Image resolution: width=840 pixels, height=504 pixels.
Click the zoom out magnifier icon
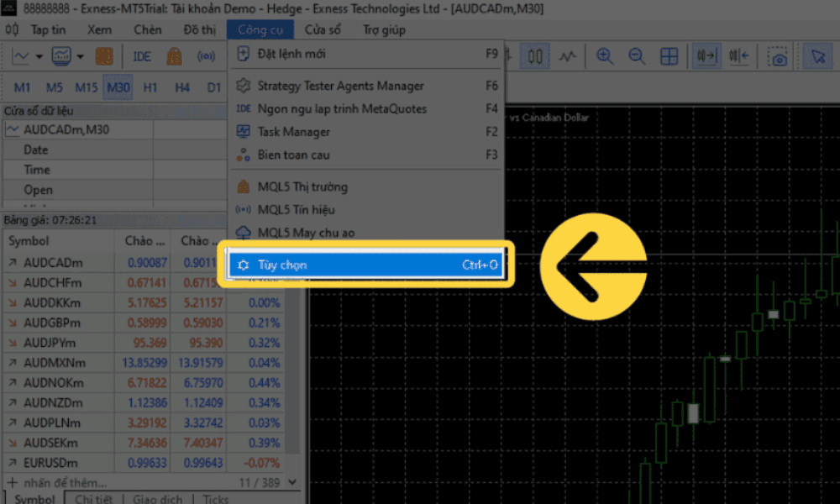[x=636, y=56]
